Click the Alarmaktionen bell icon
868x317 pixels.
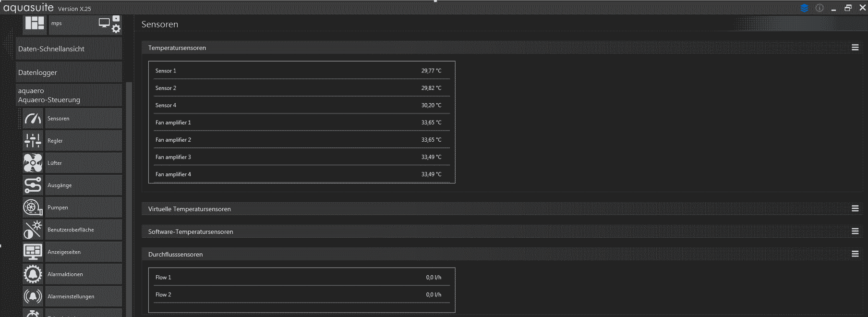click(x=33, y=274)
